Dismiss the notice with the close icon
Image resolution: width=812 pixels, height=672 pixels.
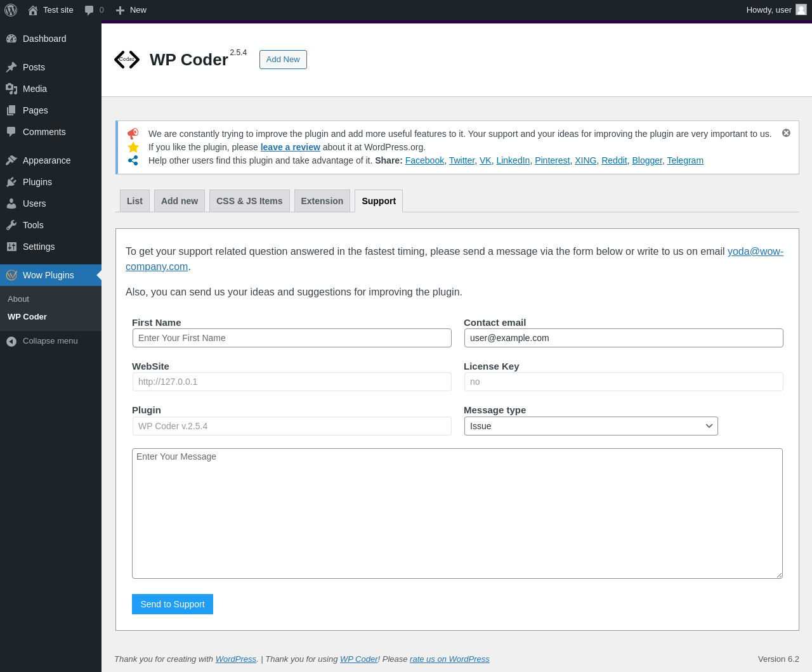click(786, 133)
